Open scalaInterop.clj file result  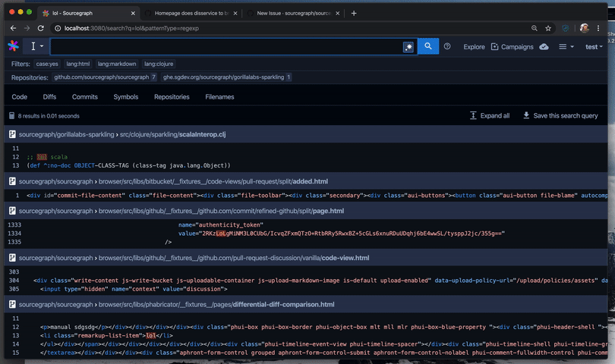(x=172, y=134)
